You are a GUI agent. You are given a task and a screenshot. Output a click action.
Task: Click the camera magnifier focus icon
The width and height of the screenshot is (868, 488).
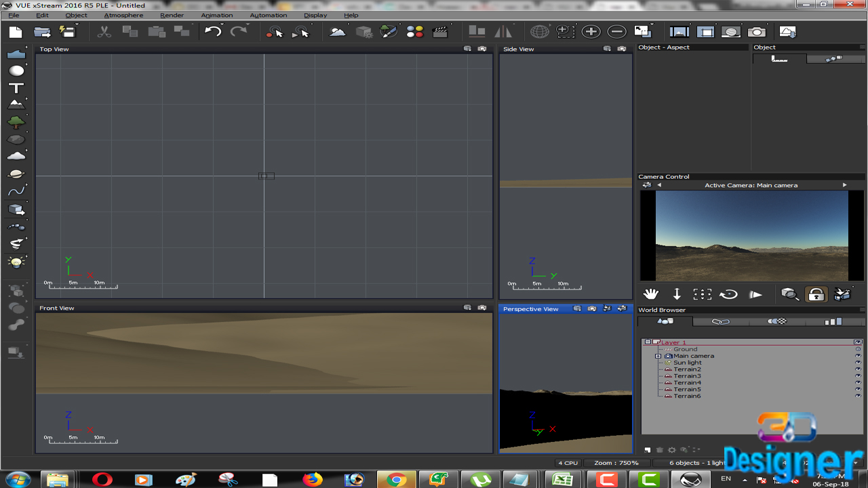pos(789,294)
